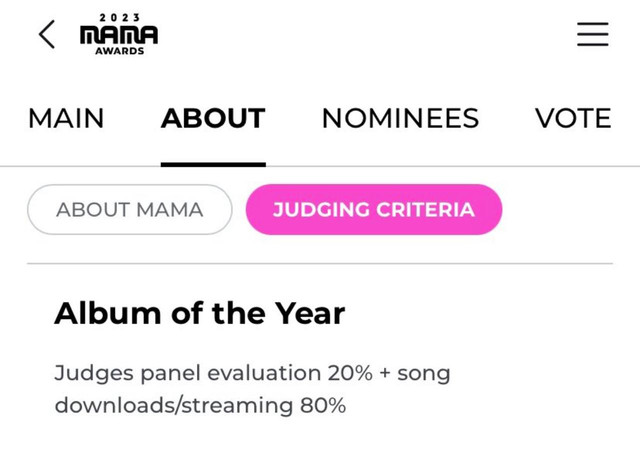Click the 20% figure in the criteria
This screenshot has height=464, width=640.
coord(349,373)
